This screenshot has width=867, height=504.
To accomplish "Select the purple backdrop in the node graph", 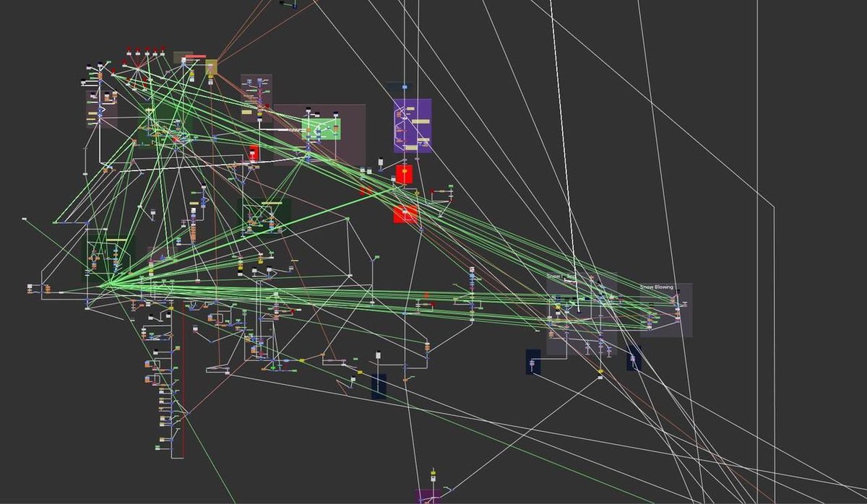I will click(413, 126).
